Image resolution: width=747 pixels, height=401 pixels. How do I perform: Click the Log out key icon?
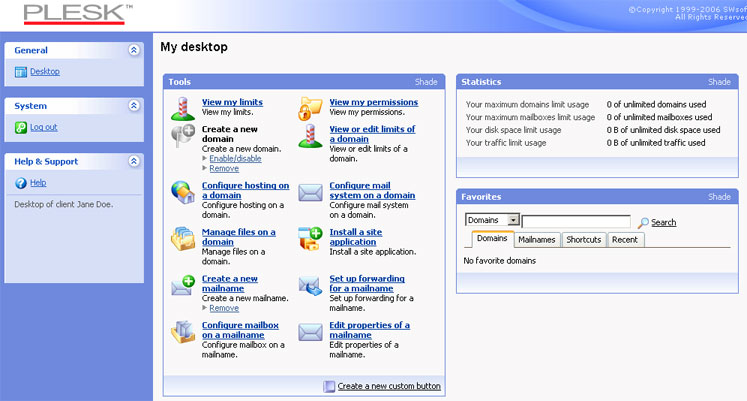pos(20,127)
